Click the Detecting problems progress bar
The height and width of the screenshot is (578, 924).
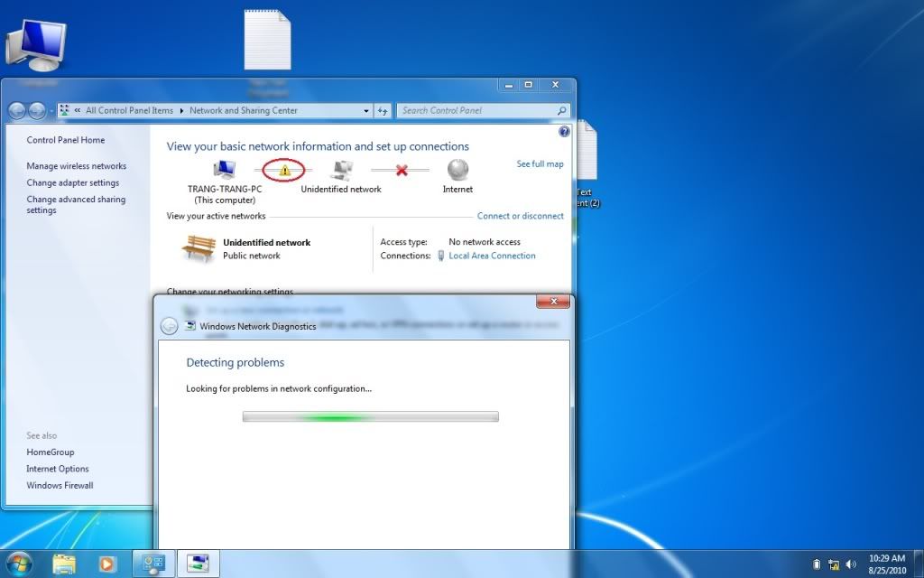371,417
